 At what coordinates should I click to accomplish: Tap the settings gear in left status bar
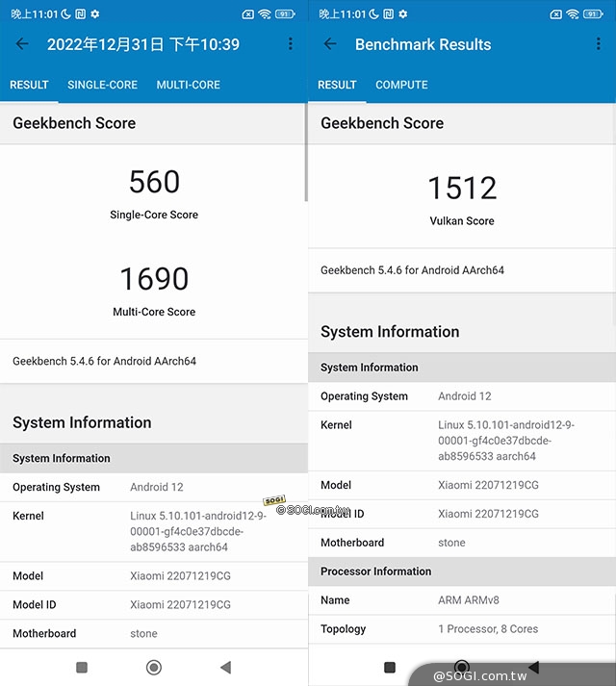click(x=94, y=14)
